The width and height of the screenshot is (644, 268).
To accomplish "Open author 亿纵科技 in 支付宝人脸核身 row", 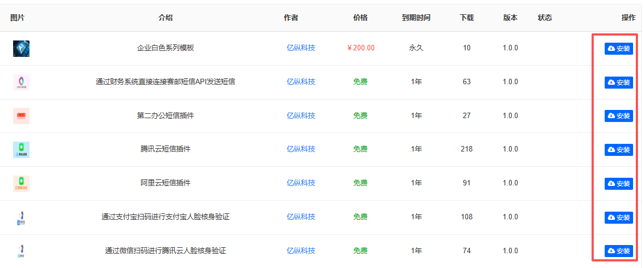I will pyautogui.click(x=301, y=217).
